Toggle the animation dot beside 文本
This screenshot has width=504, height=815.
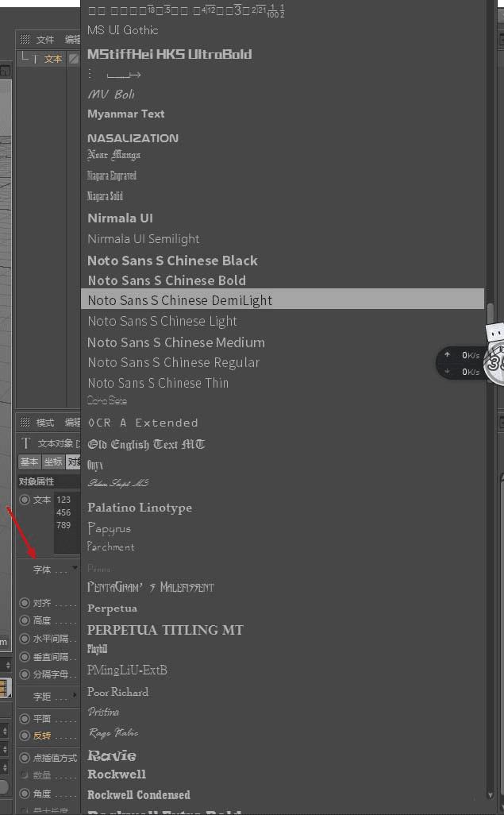(25, 500)
